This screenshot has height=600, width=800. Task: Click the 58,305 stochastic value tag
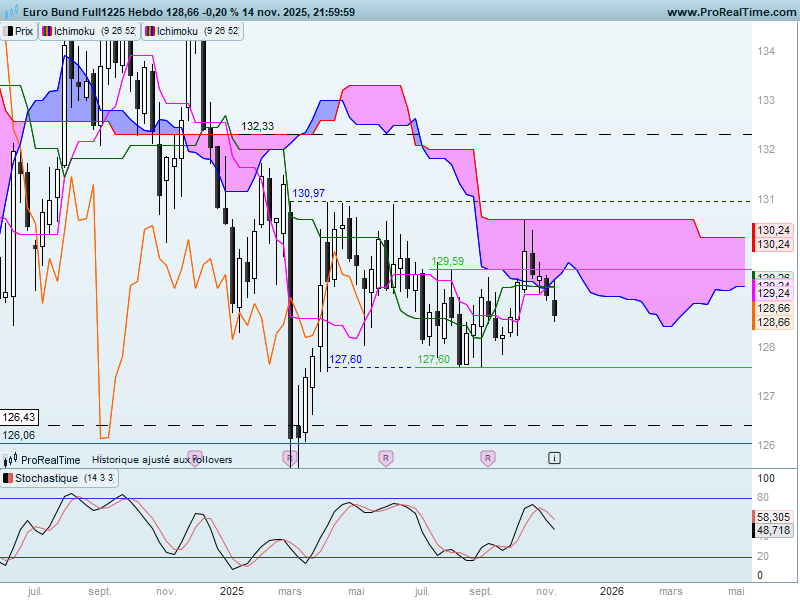click(773, 517)
